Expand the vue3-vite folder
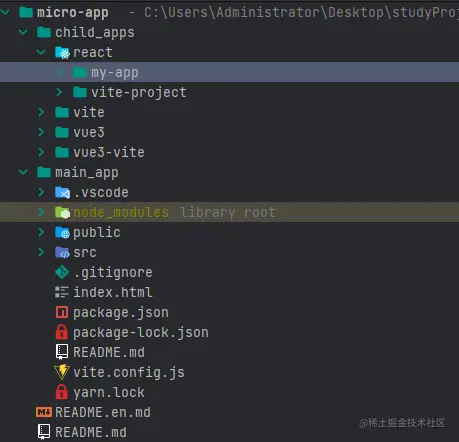The image size is (459, 442). coord(41,152)
